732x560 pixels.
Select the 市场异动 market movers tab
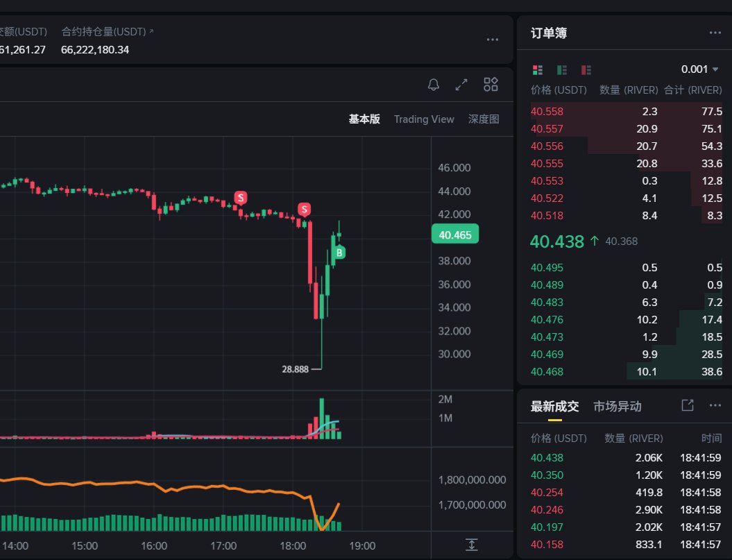(617, 407)
